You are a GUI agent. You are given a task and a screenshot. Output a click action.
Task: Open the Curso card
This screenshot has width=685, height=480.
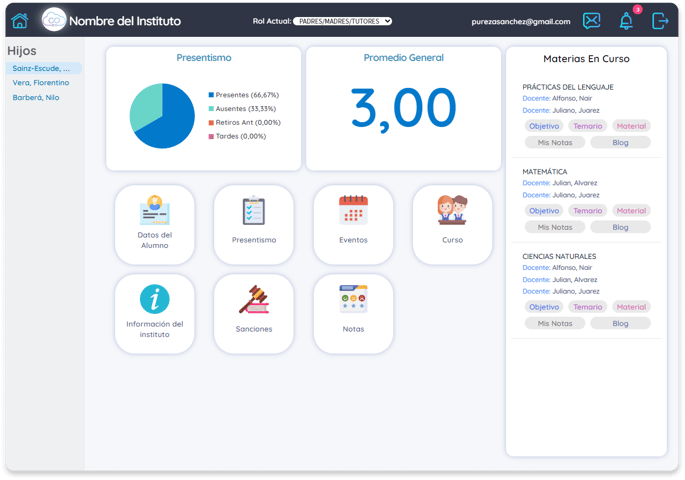pos(453,225)
